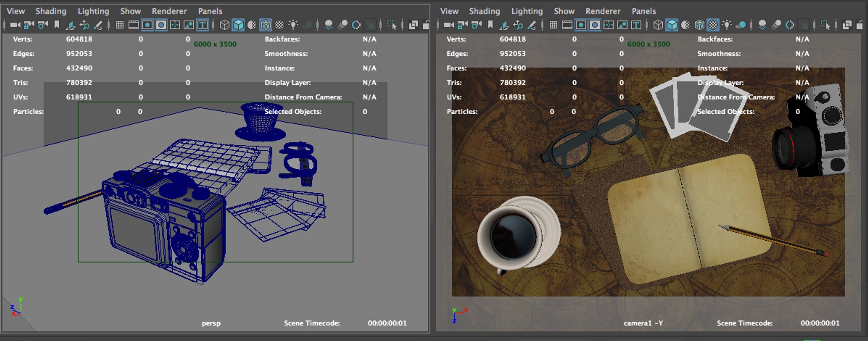Toggle Safe Action in camera1 panel
Viewport: 868px width, 341px height.
click(x=623, y=25)
